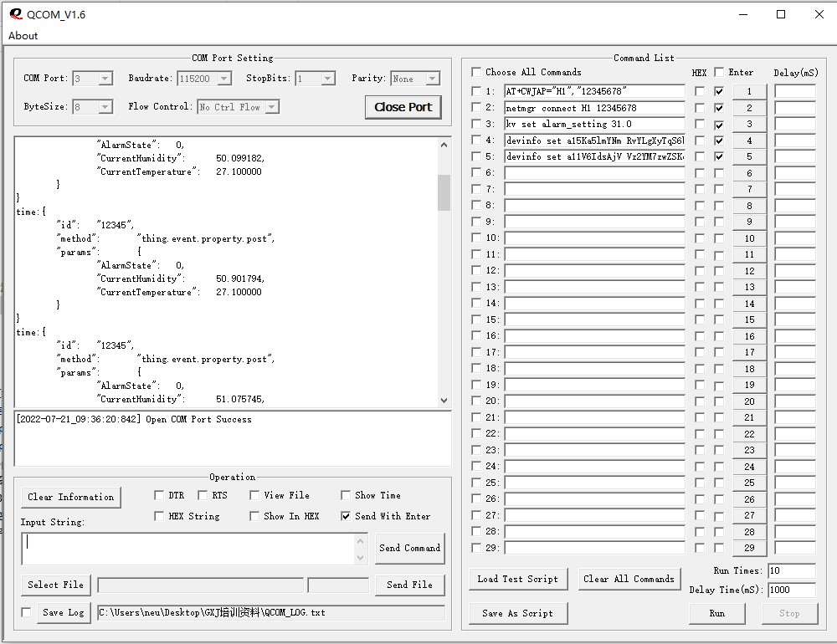Enable the Show Time checkbox
The height and width of the screenshot is (644, 837).
[x=346, y=495]
